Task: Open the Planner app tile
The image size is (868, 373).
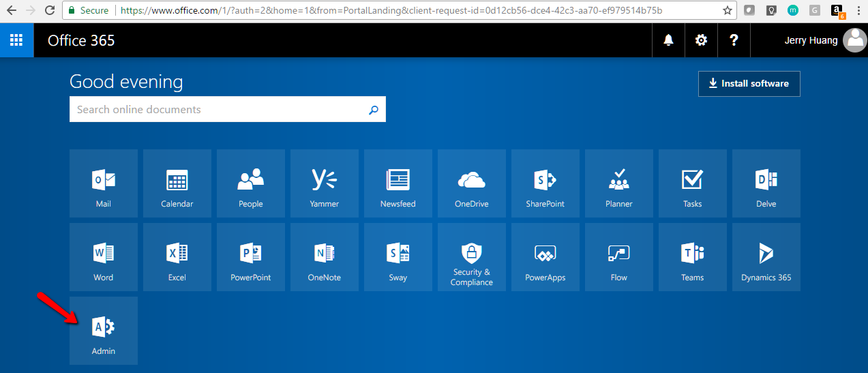Action: (x=619, y=183)
